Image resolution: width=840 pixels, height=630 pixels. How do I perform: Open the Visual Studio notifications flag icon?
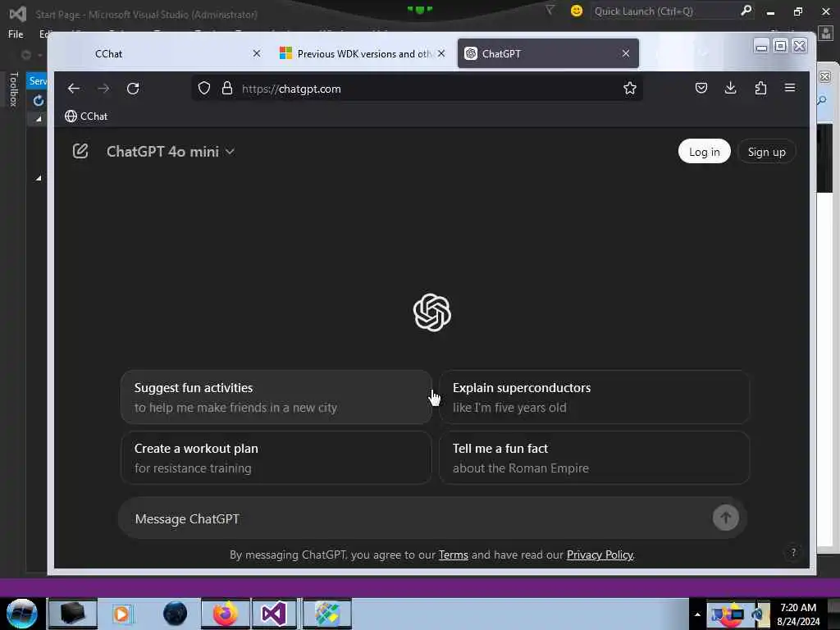click(x=550, y=10)
